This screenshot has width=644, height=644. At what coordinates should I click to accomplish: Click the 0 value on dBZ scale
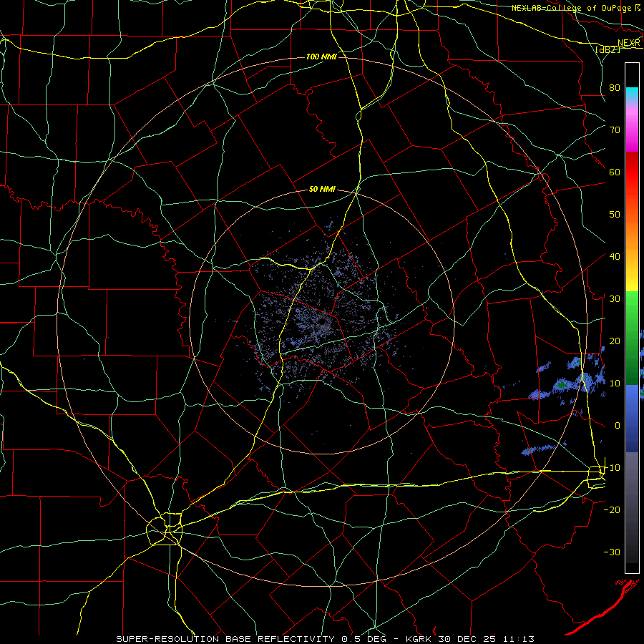pos(618,426)
